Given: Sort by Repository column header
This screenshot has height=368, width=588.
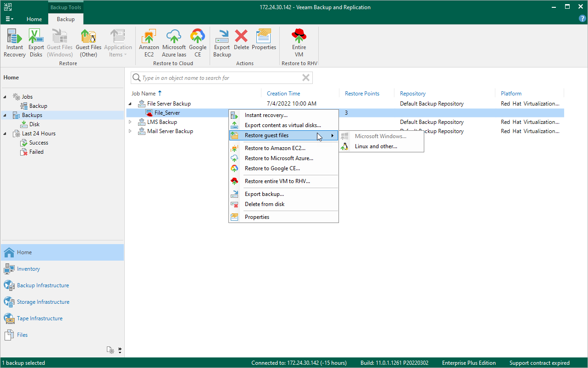Looking at the screenshot, I should [x=413, y=94].
